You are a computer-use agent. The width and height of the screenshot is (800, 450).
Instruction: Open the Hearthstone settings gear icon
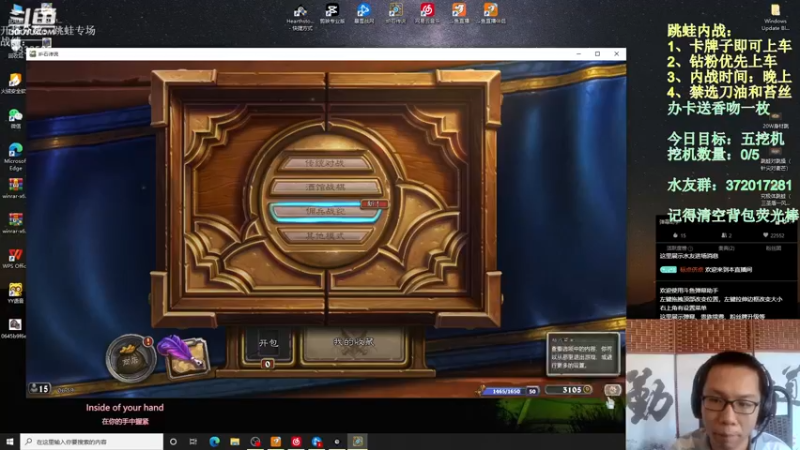click(612, 390)
